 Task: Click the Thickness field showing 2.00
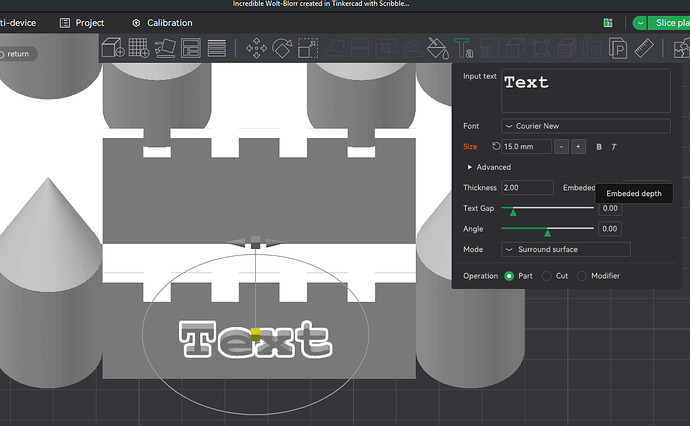pos(527,187)
